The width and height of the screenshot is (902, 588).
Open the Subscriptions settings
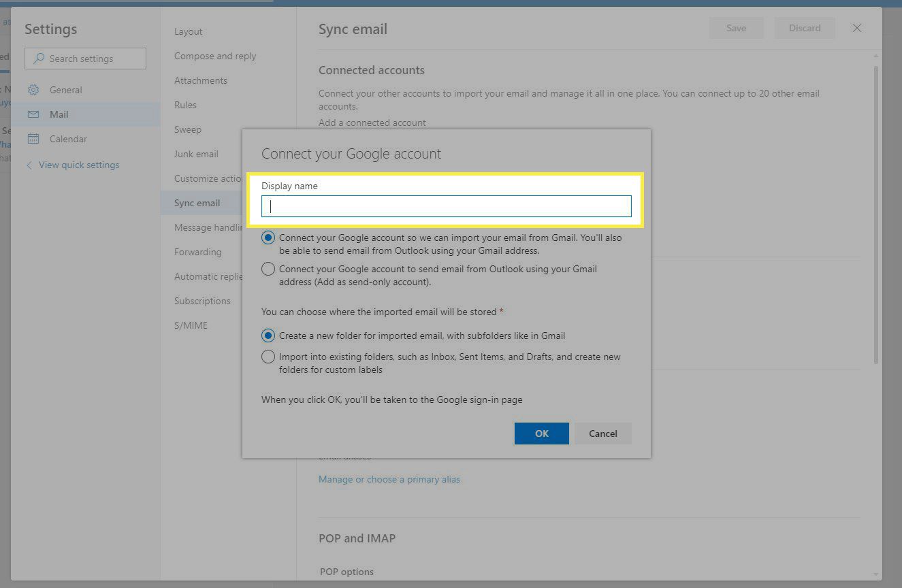[202, 301]
